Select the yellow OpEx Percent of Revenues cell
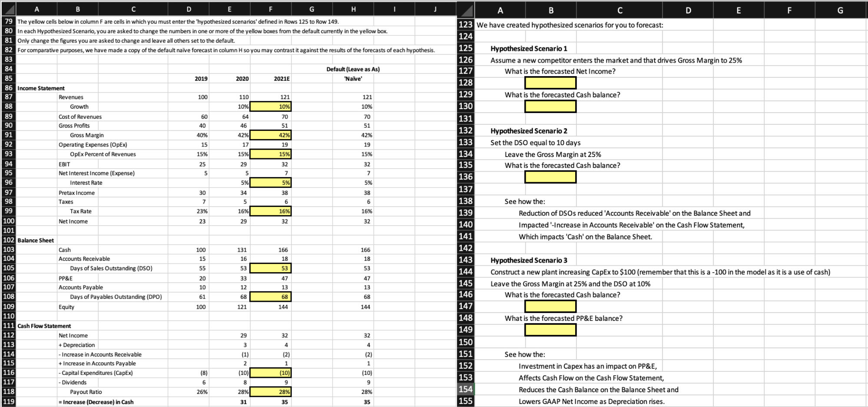 (x=270, y=154)
